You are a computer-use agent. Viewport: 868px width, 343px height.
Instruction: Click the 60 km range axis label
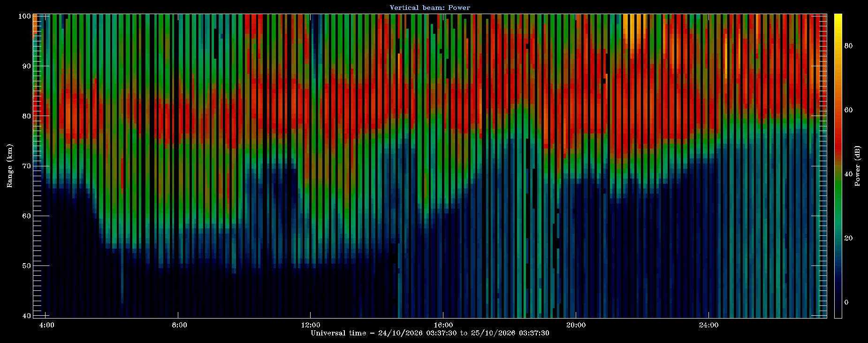[27, 216]
